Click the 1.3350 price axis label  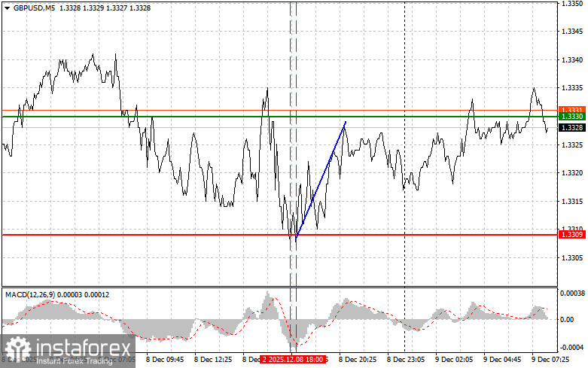572,3
